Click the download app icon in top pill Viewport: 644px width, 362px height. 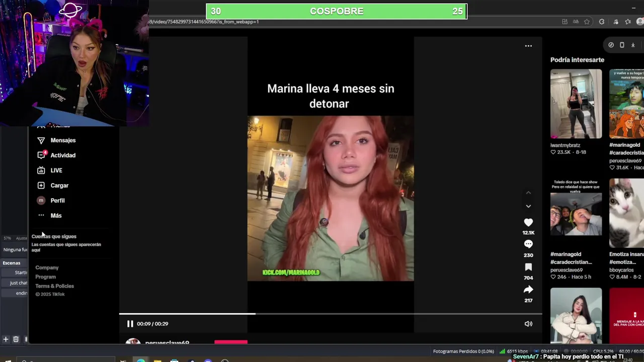[633, 45]
